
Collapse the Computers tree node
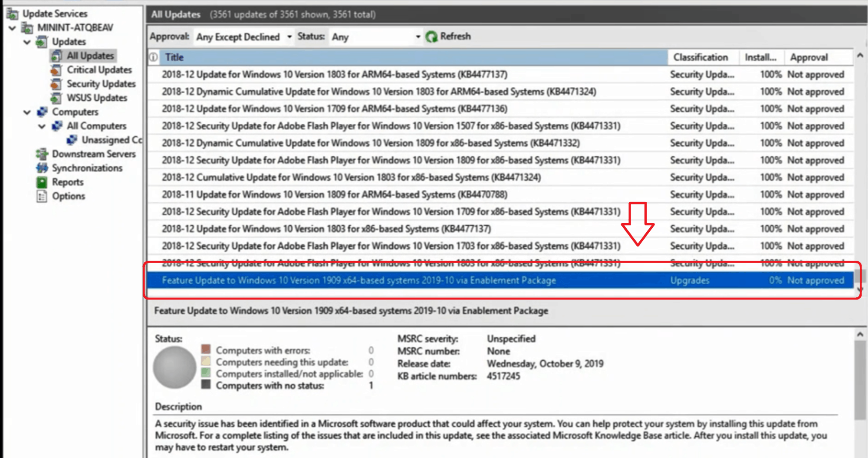click(x=27, y=112)
